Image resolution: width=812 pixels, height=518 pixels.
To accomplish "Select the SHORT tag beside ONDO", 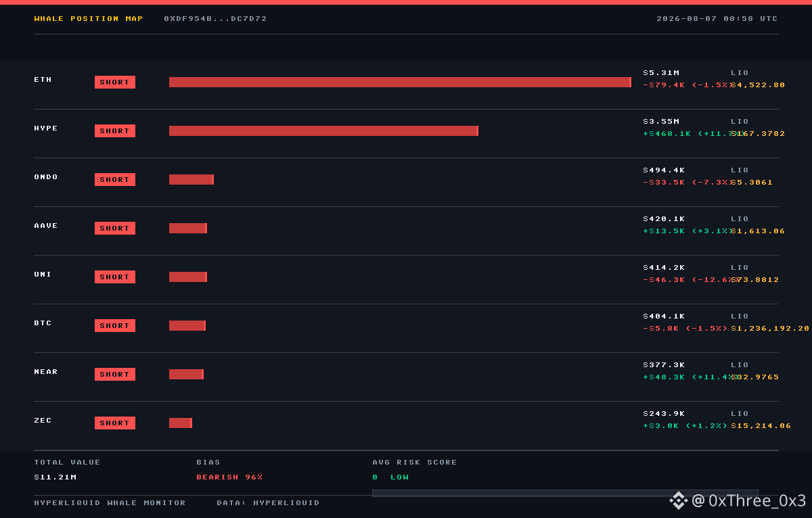I will point(115,180).
